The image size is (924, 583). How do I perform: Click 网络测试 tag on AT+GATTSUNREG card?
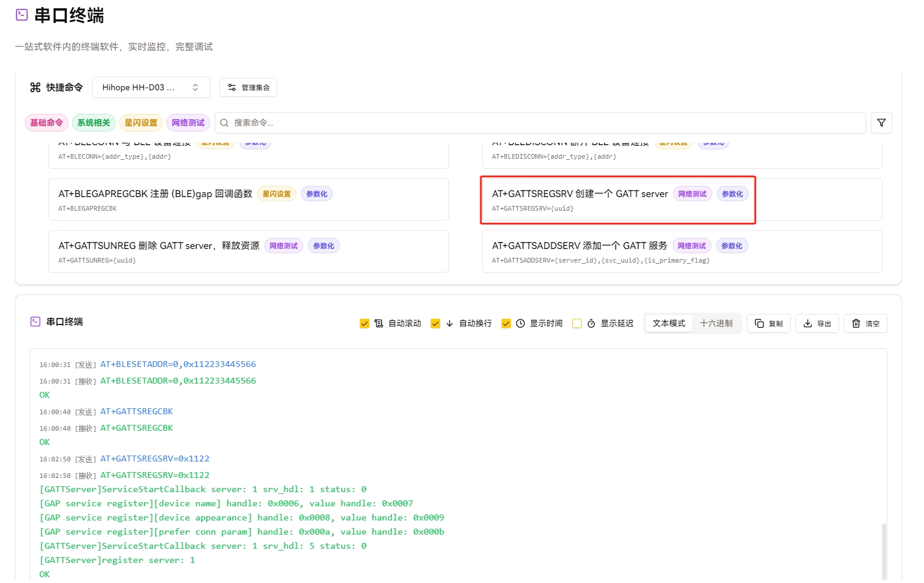[284, 245]
